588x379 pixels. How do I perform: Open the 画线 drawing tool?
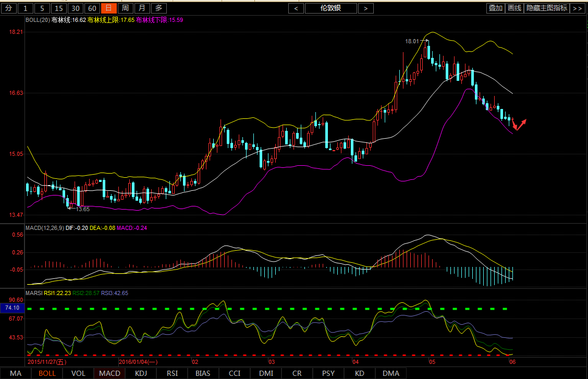coord(514,8)
